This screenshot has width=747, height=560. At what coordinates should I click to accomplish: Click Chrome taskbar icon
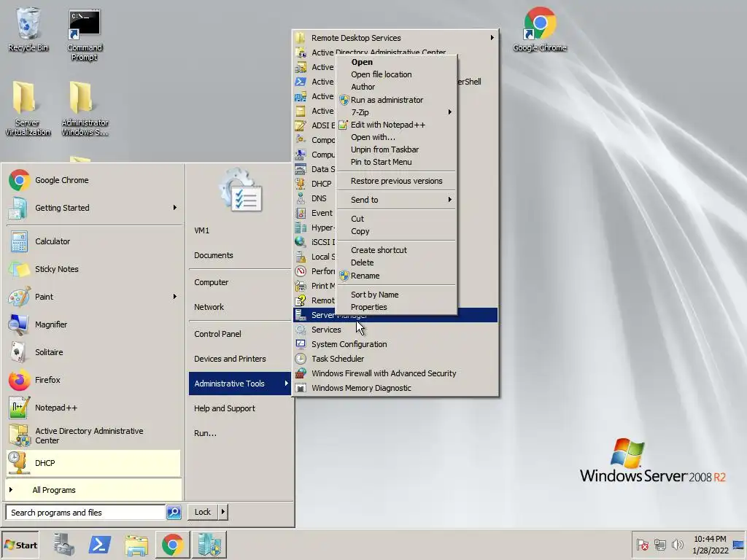[172, 545]
